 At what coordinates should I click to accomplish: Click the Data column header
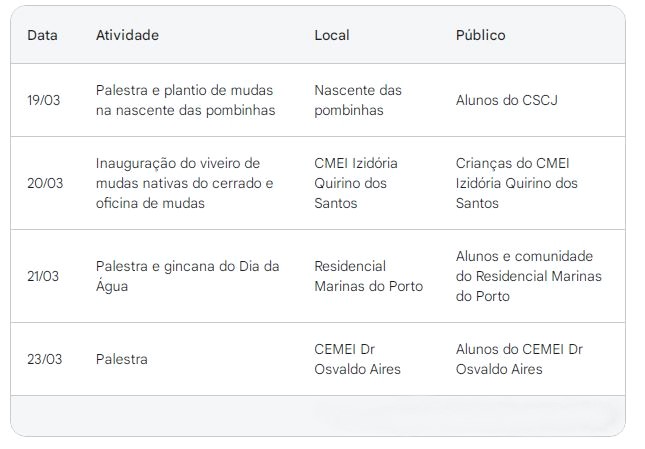pos(42,35)
